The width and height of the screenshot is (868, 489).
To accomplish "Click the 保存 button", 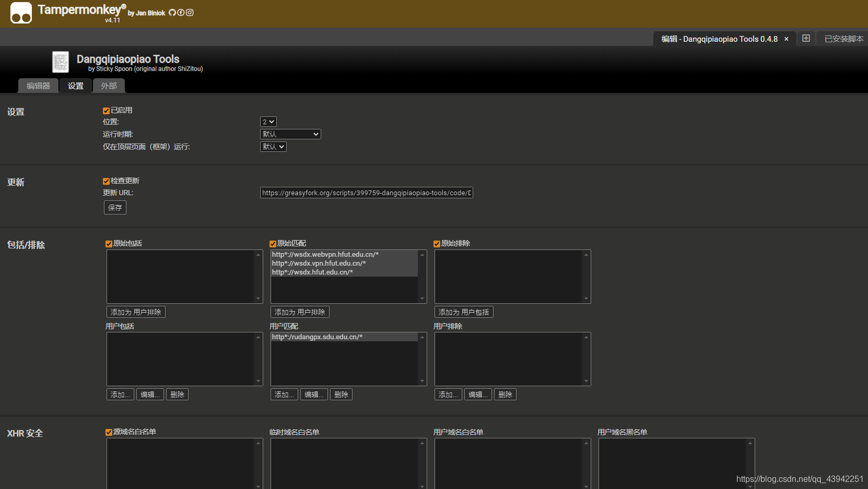I will point(115,208).
